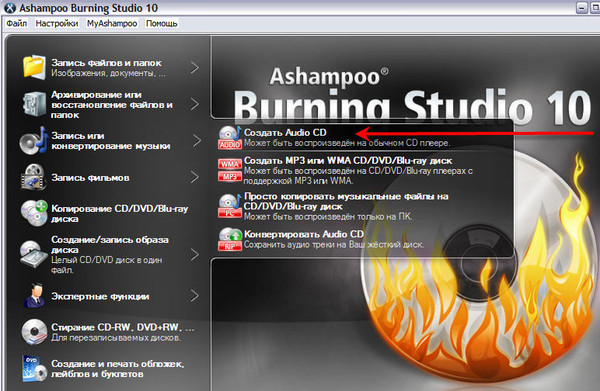Choose 'Копирование CD/DVD/Blu-ray диска' entry
The image size is (600, 391).
119,213
